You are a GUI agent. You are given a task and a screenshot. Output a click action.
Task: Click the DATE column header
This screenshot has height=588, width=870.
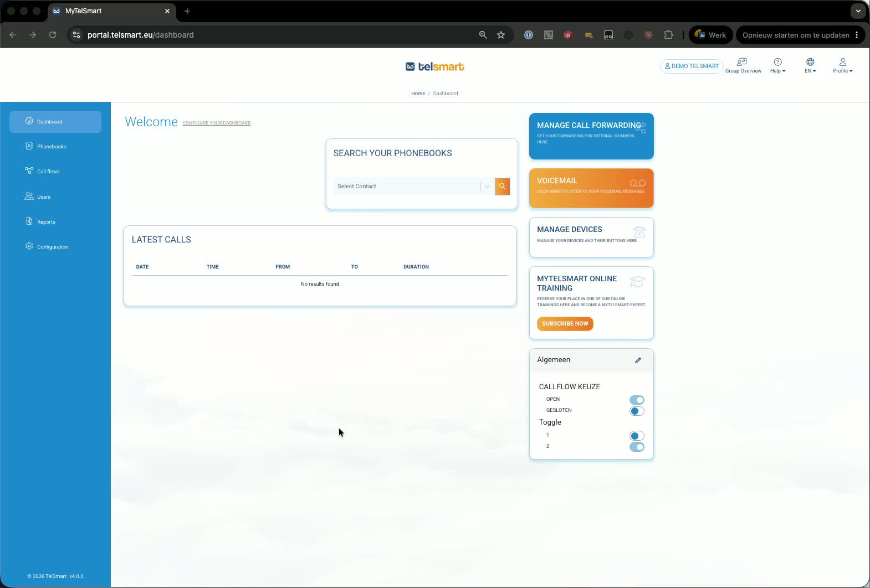pyautogui.click(x=142, y=267)
